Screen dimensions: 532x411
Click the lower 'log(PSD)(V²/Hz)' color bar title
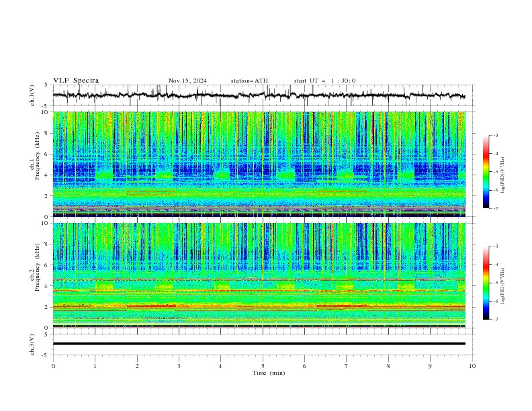pyautogui.click(x=503, y=285)
